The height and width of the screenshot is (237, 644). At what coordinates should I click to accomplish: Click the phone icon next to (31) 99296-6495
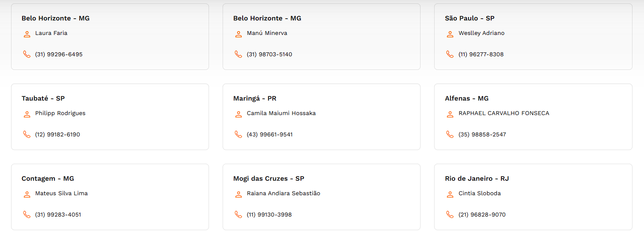click(27, 55)
